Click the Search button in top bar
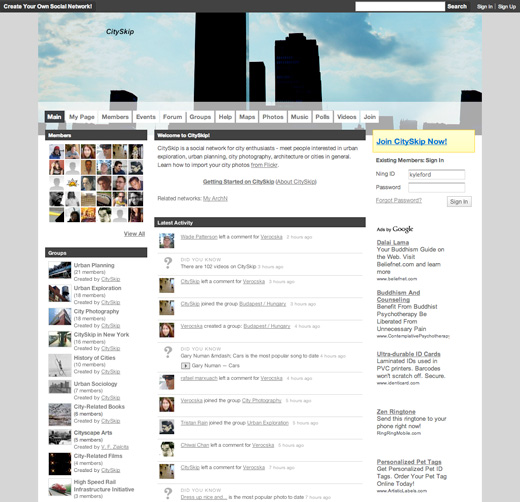This screenshot has height=502, width=520. (457, 6)
